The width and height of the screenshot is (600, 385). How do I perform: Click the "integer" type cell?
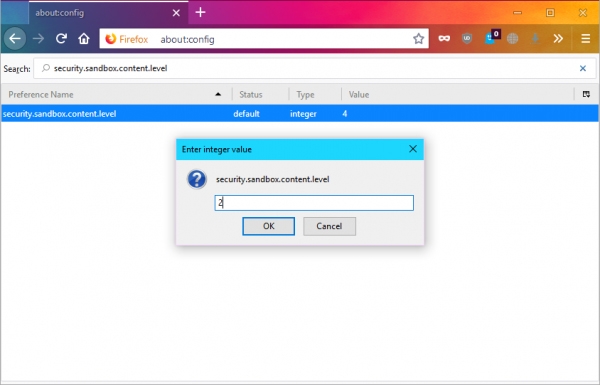(303, 114)
